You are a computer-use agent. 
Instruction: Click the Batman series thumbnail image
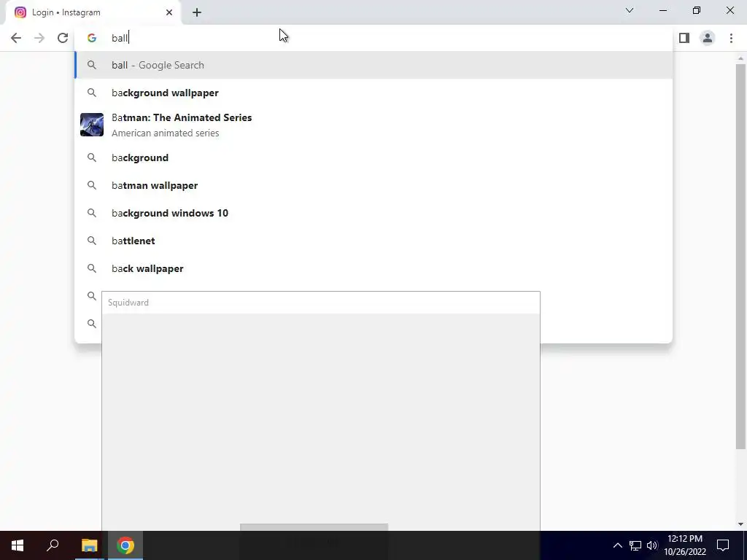click(92, 125)
